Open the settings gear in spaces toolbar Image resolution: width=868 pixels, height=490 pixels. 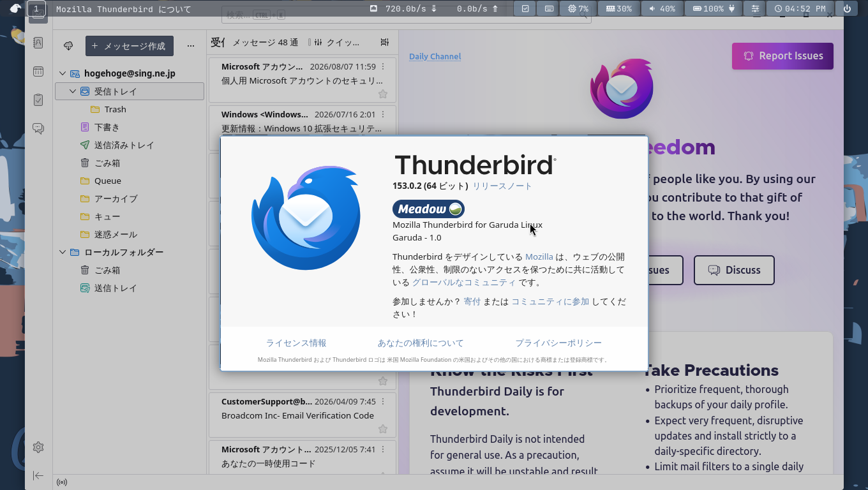38,447
